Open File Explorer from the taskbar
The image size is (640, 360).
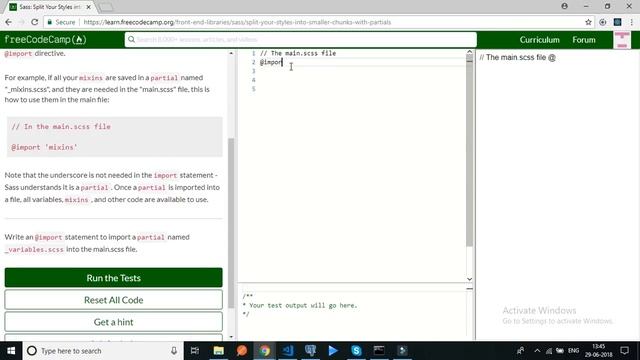tap(218, 351)
